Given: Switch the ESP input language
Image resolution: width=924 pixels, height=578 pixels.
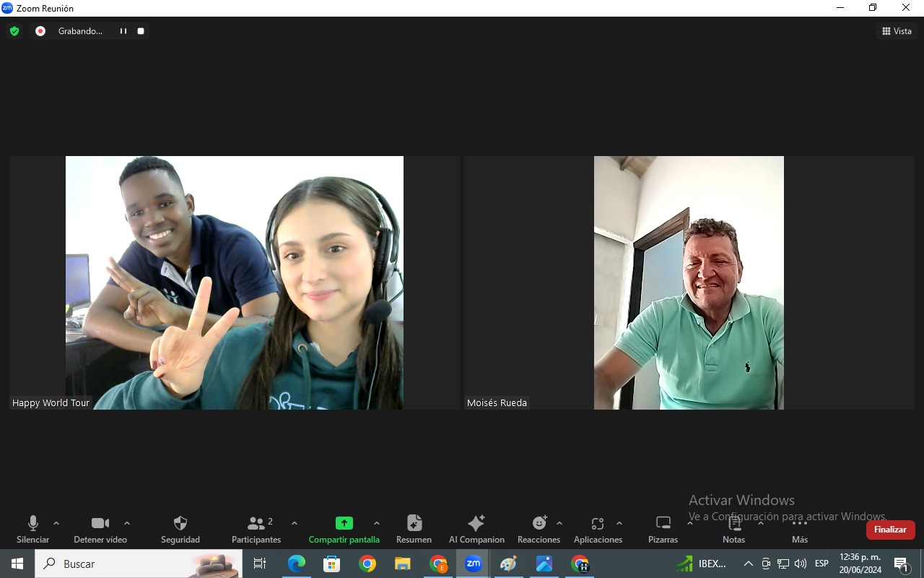Looking at the screenshot, I should pyautogui.click(x=821, y=564).
